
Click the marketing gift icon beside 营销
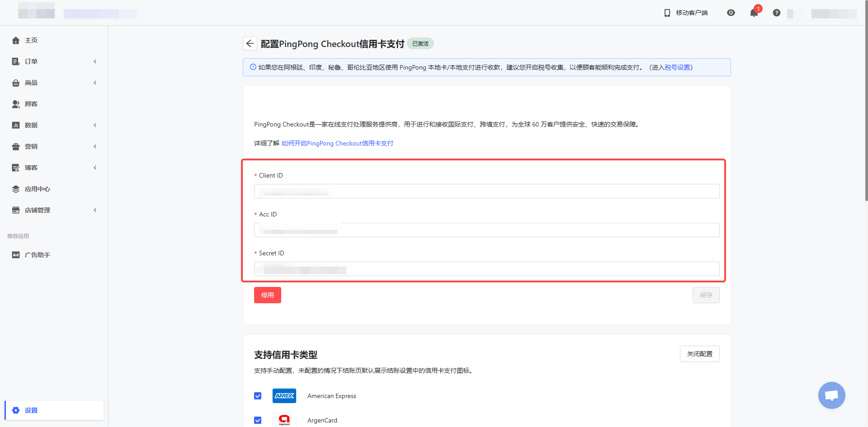[16, 146]
